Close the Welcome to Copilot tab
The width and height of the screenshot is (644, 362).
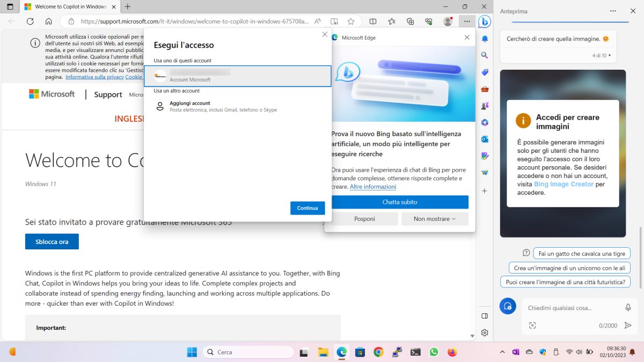coord(113,6)
